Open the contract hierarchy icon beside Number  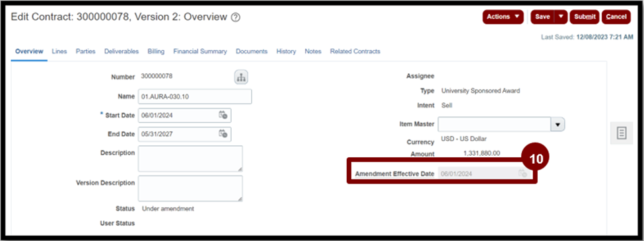[x=241, y=77]
